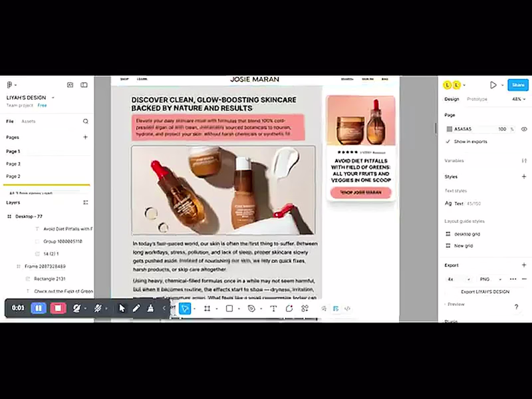Open the camera options dropdown arrow

coord(85,309)
